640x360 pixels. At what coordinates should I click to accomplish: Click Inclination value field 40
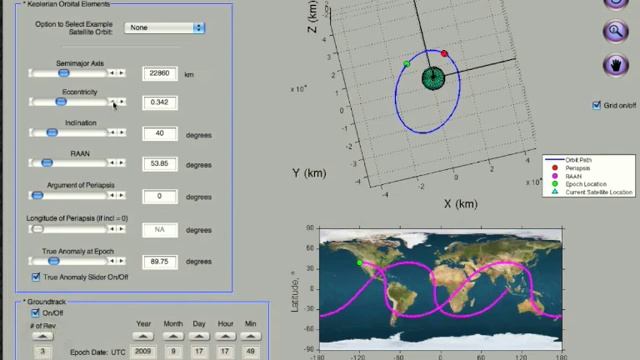160,133
